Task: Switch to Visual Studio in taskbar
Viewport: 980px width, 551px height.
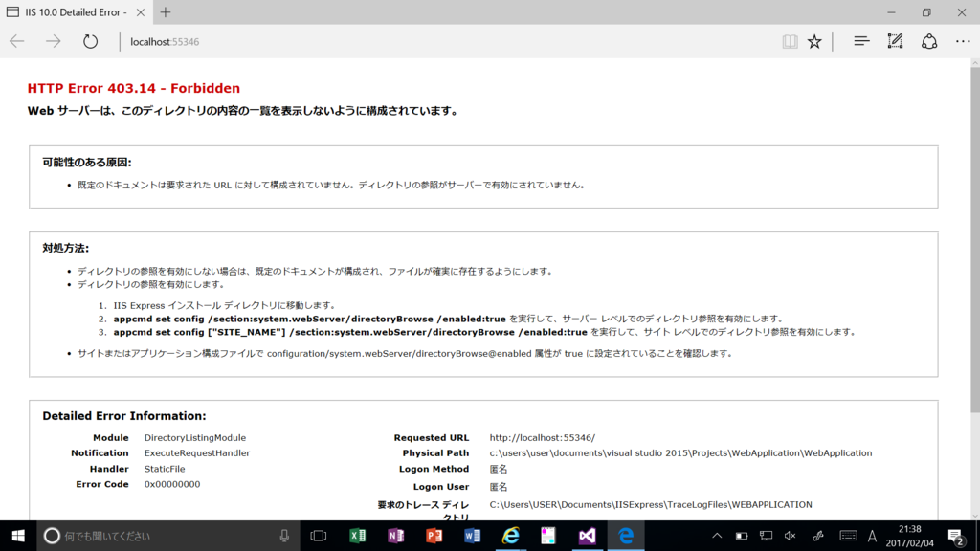Action: click(587, 536)
